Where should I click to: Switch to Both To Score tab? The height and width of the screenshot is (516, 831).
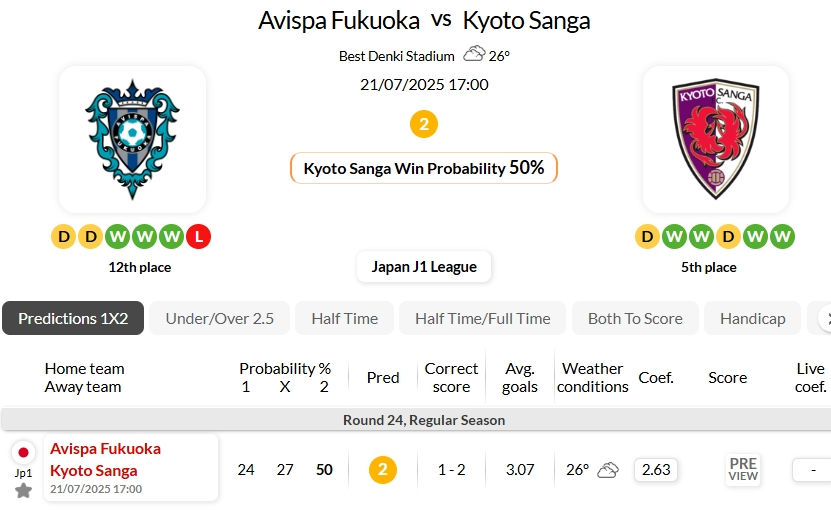pyautogui.click(x=635, y=318)
